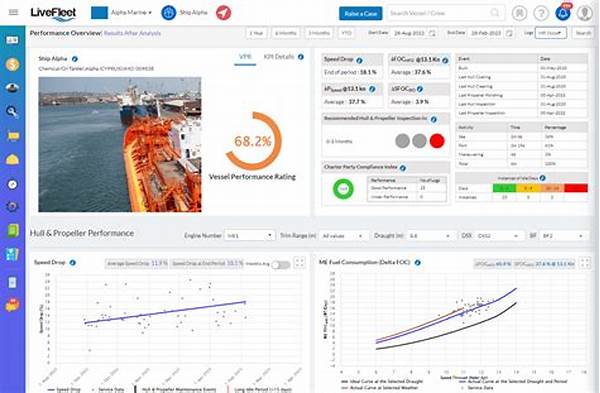Click the red inspection indicator circle
Viewport: 600px width, 393px height.
click(x=437, y=141)
